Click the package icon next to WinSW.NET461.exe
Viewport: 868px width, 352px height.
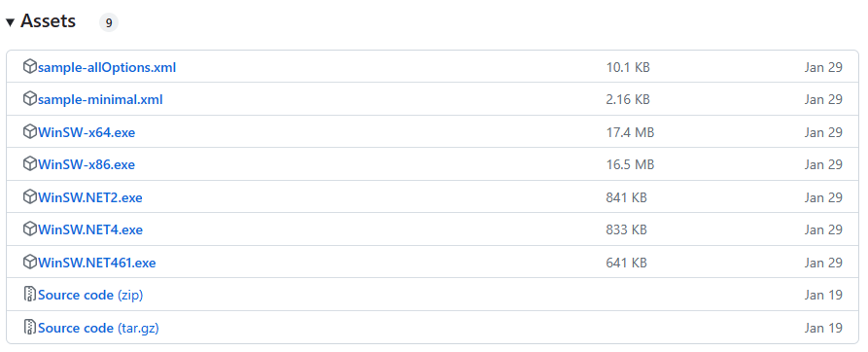30,262
